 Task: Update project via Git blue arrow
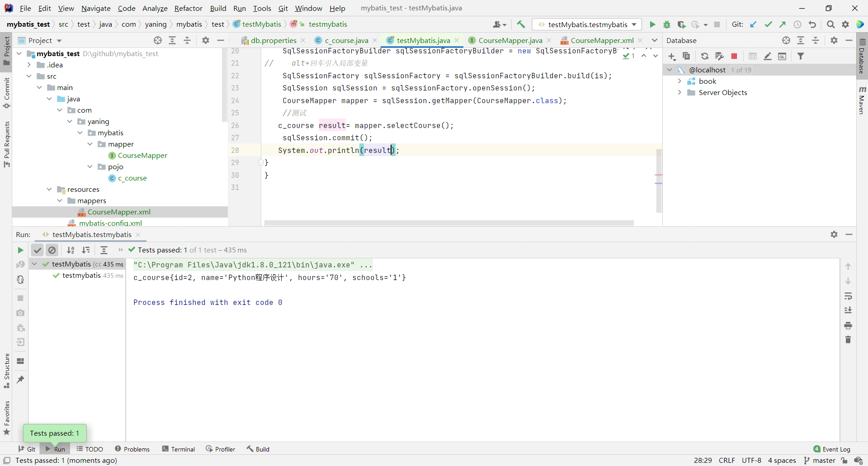point(754,24)
